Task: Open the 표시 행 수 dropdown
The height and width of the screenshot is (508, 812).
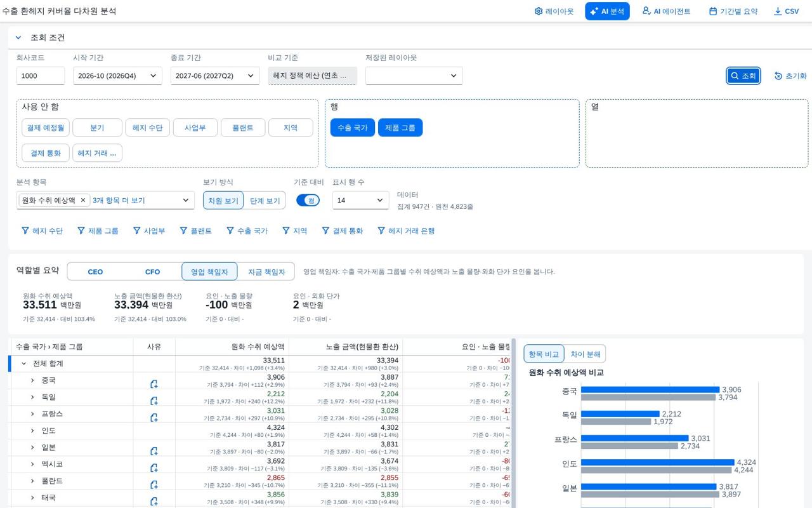Action: click(x=360, y=200)
